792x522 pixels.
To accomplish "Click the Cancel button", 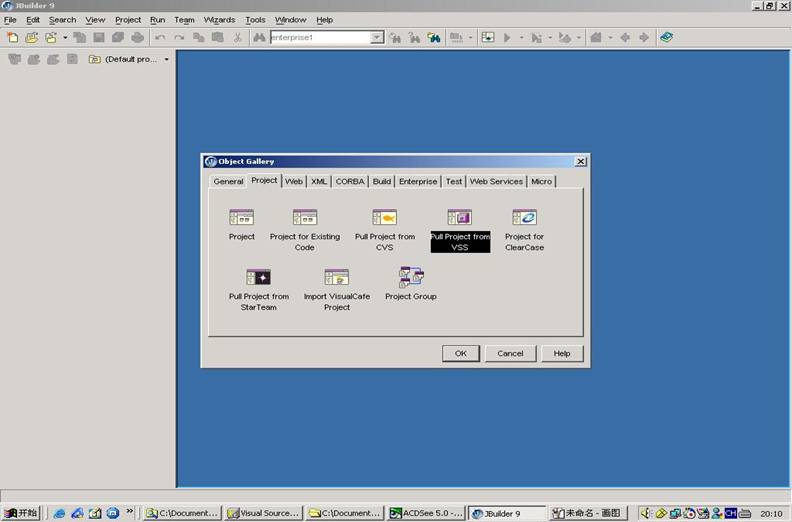I will pos(510,353).
